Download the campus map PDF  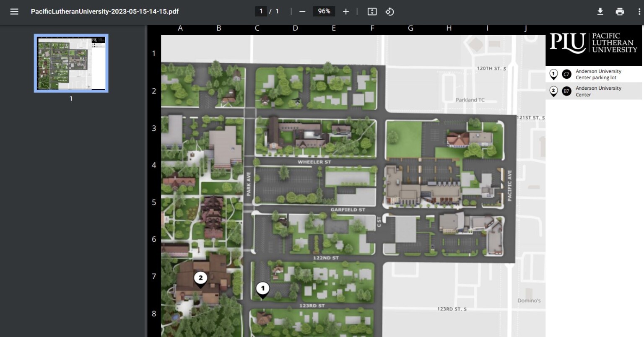click(600, 11)
